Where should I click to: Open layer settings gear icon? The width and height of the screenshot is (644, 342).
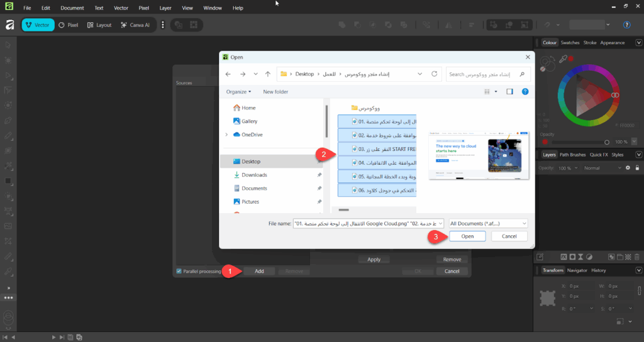628,168
